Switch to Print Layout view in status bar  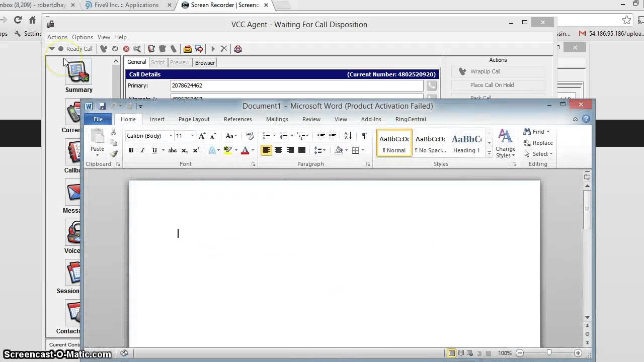tap(452, 353)
